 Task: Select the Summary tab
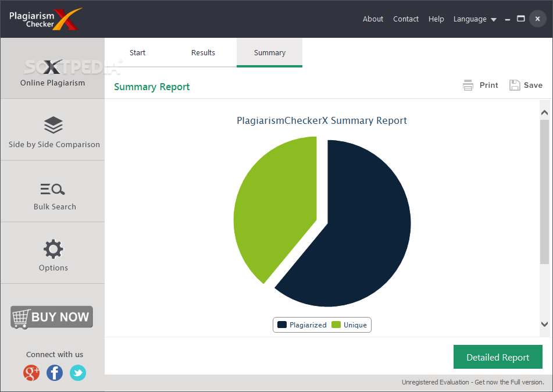coord(269,52)
